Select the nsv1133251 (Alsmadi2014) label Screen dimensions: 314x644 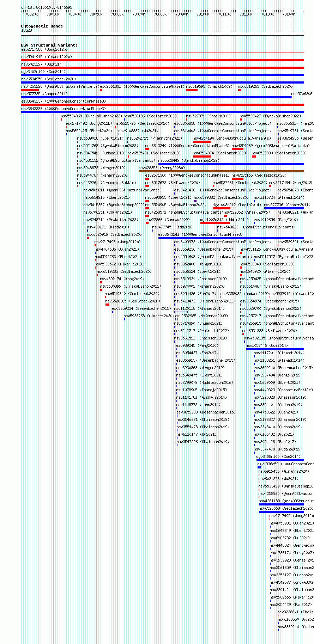(x=279, y=361)
